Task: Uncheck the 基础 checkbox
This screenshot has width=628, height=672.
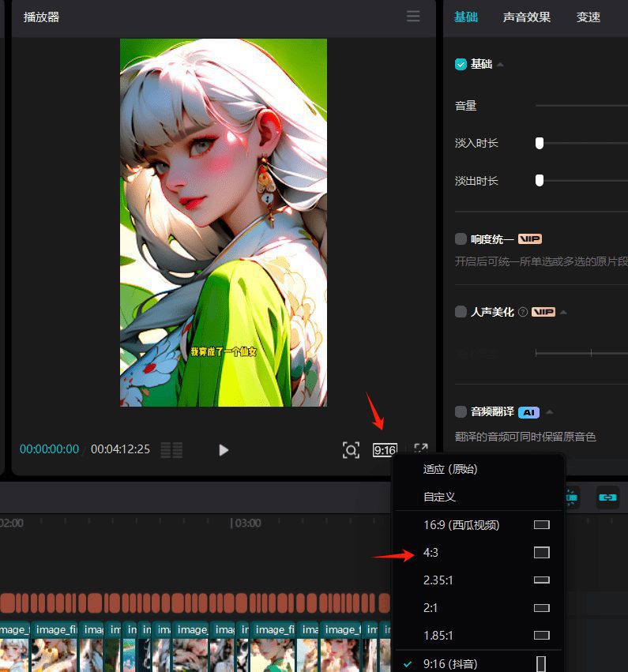Action: coord(461,64)
